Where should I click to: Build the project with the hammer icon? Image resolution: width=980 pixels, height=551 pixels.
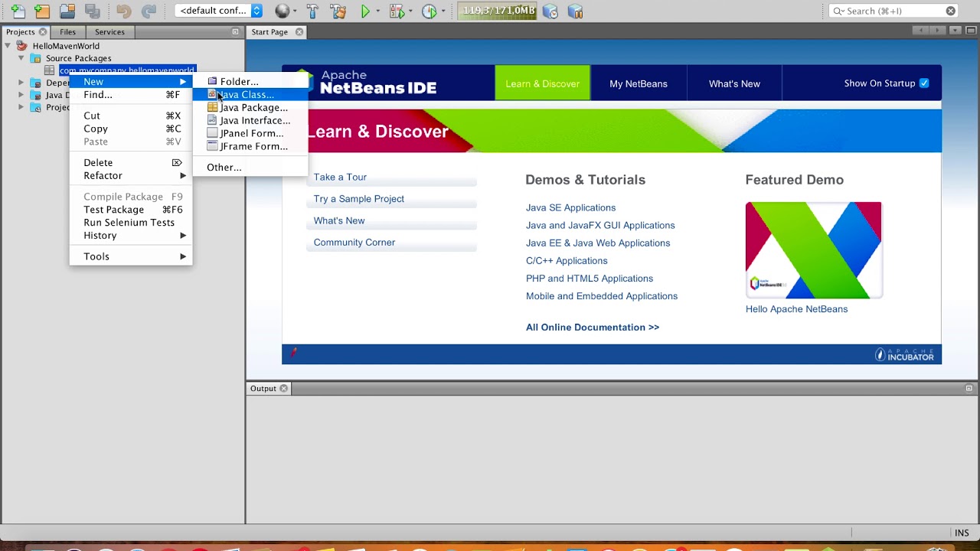point(312,11)
